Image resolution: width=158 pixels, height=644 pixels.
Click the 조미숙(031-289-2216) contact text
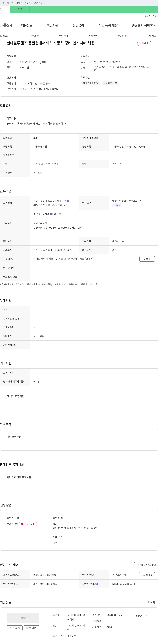coord(45,584)
